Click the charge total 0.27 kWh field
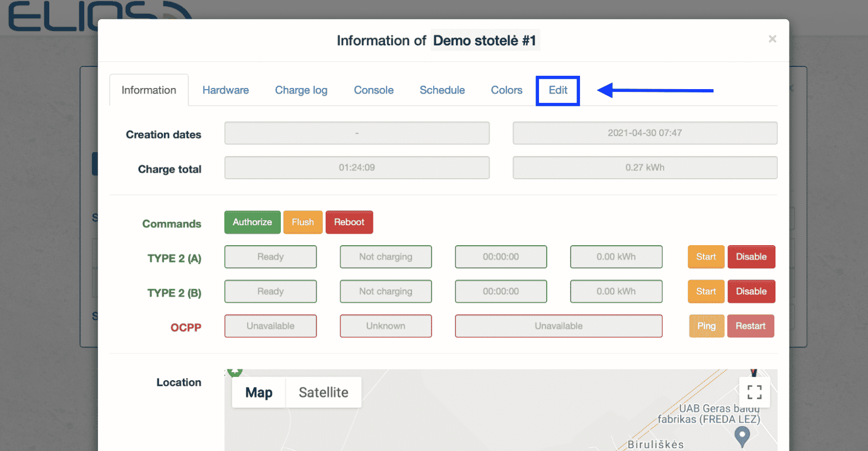This screenshot has width=868, height=451. [x=645, y=168]
